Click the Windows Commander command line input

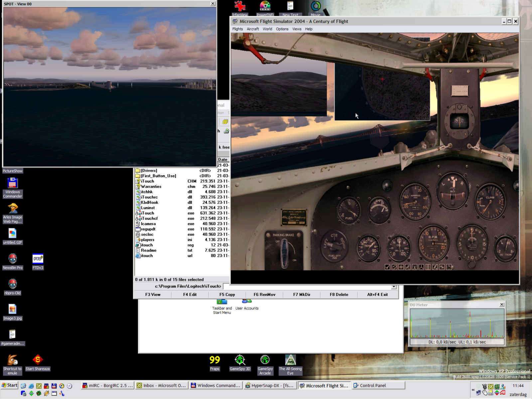click(307, 287)
